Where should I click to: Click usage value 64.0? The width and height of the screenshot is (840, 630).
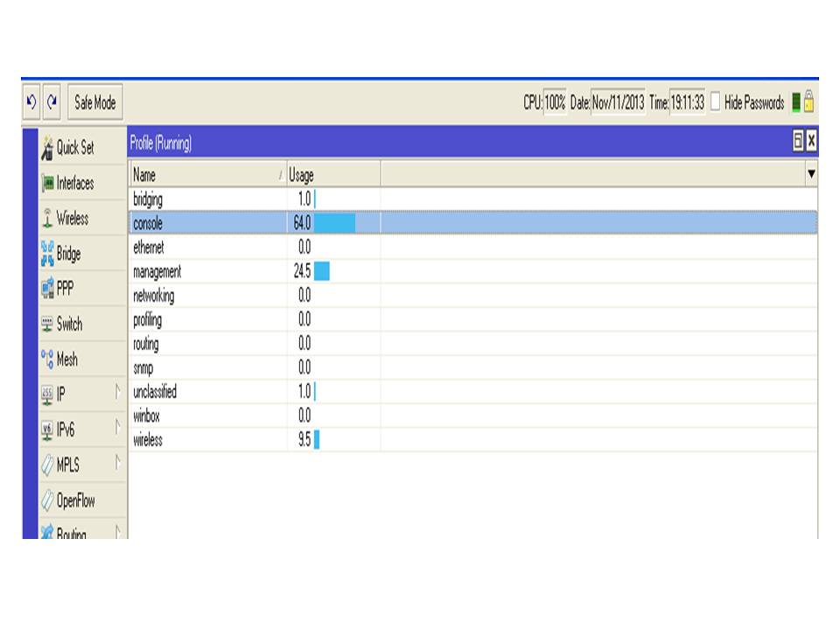pos(302,223)
